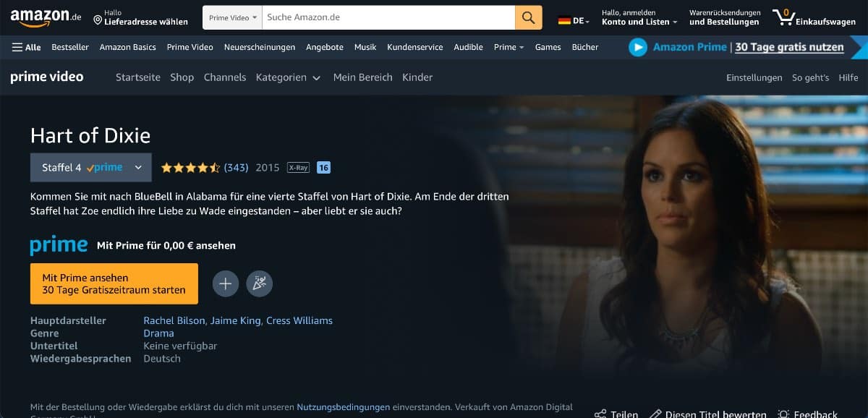Click the delivery address location icon
Screen dimensions: 868x418
click(x=98, y=19)
